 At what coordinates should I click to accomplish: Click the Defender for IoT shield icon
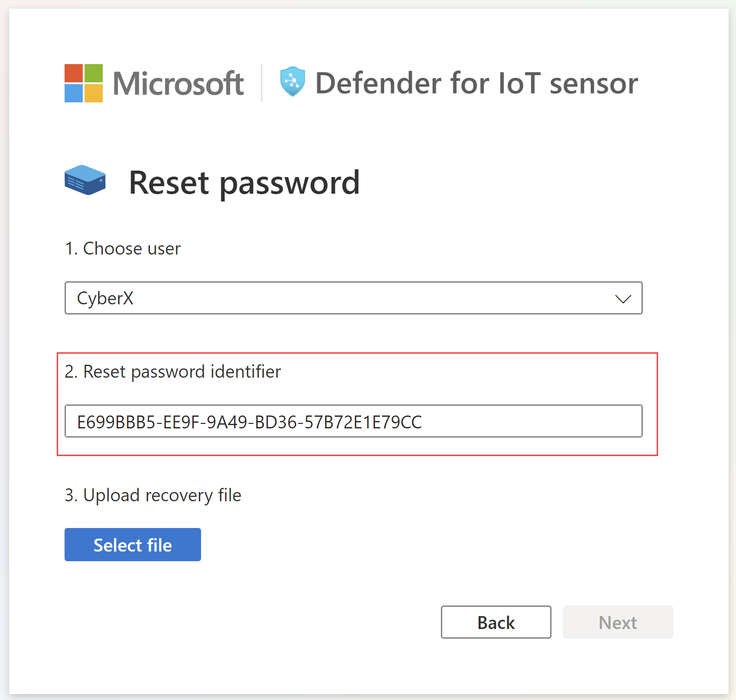pos(292,82)
